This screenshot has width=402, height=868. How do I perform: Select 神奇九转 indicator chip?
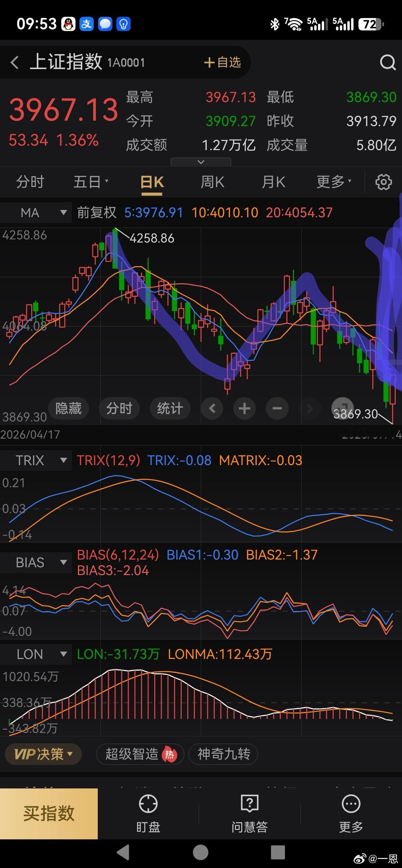tap(224, 754)
